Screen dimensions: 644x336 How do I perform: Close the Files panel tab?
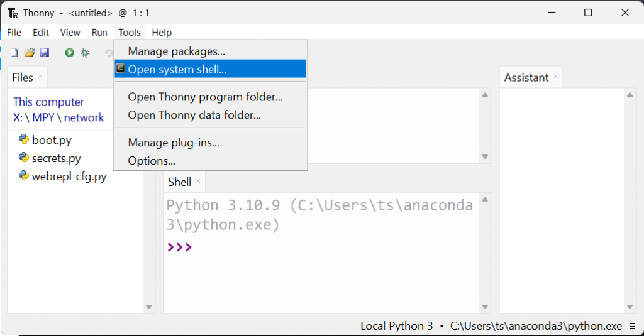(x=40, y=77)
